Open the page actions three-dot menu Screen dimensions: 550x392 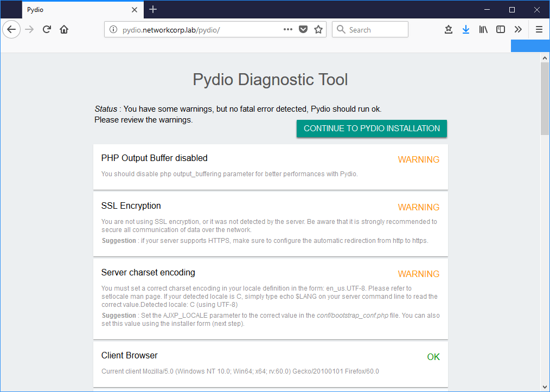coord(288,29)
